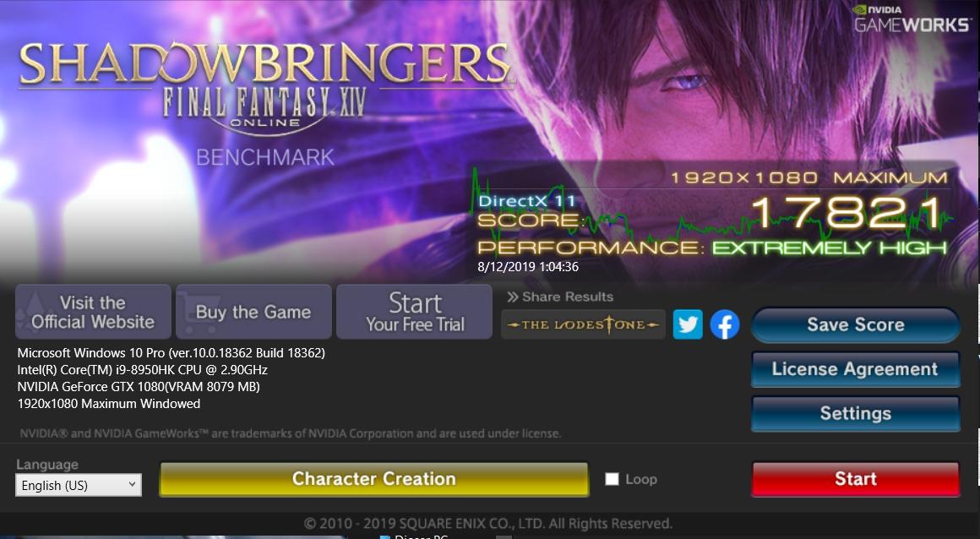
Task: Click the Intel Core i9-8950HK CPU line
Action: tap(143, 369)
